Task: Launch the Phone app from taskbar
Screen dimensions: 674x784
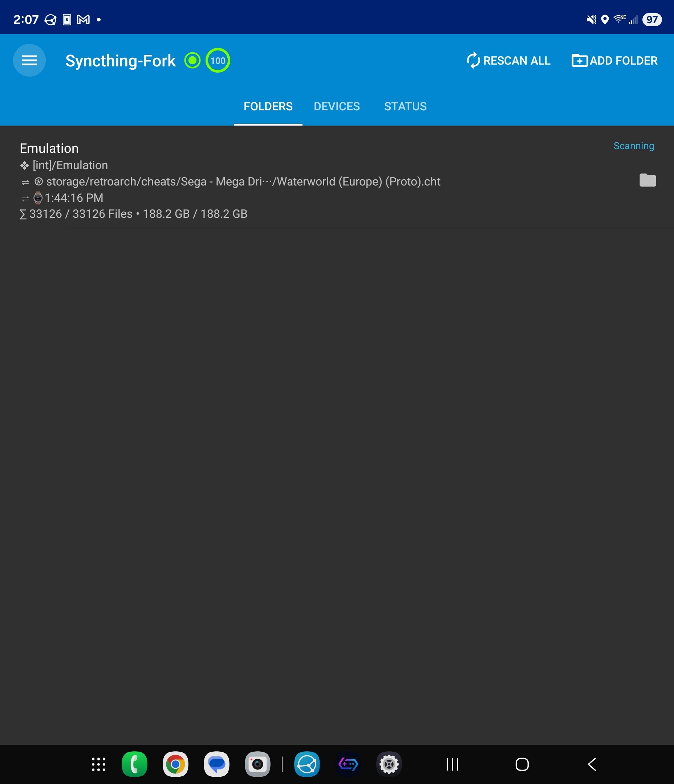Action: coord(134,764)
